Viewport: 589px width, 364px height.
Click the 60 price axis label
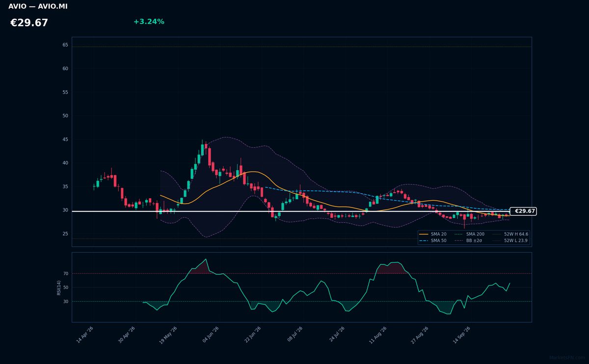tap(65, 68)
